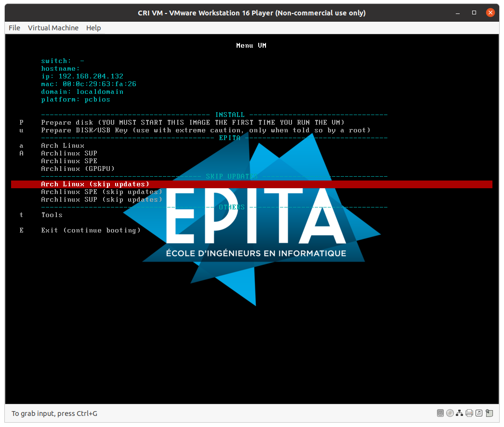The image size is (504, 427).
Task: Maximize the VMware Player window
Action: click(x=474, y=13)
